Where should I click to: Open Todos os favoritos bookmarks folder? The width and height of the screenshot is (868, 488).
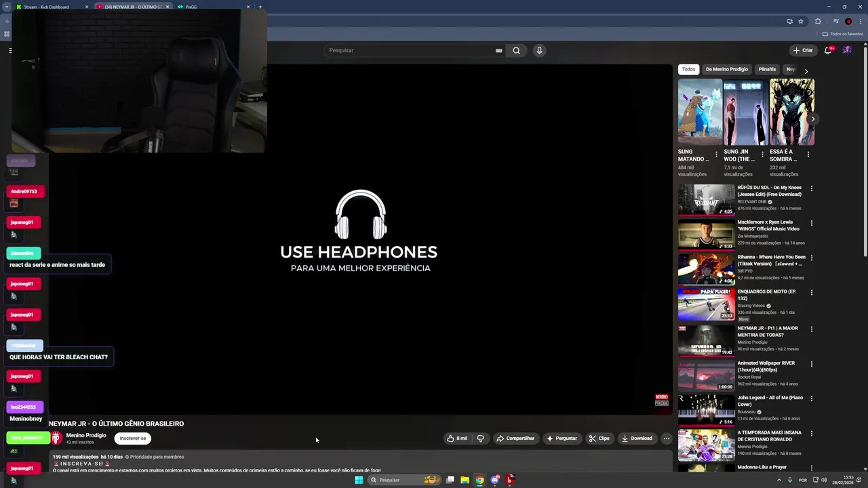843,34
